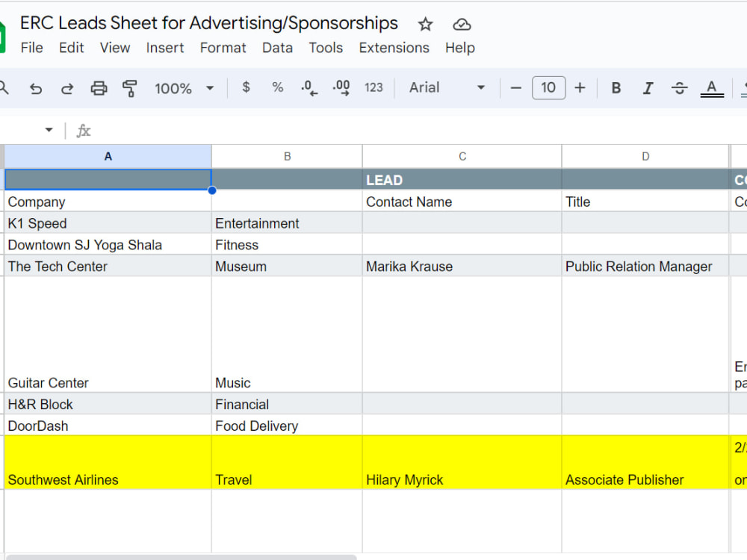Select the Music cell
The image size is (747, 560).
click(x=287, y=335)
